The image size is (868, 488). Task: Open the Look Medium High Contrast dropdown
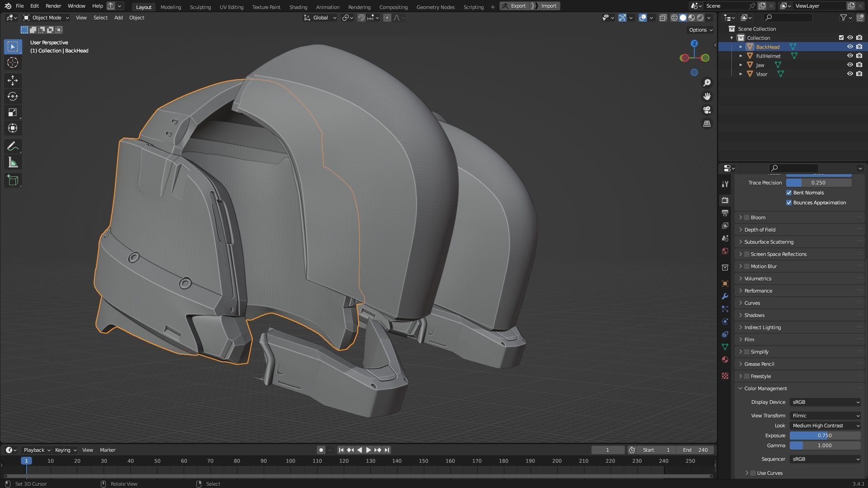tap(825, 426)
